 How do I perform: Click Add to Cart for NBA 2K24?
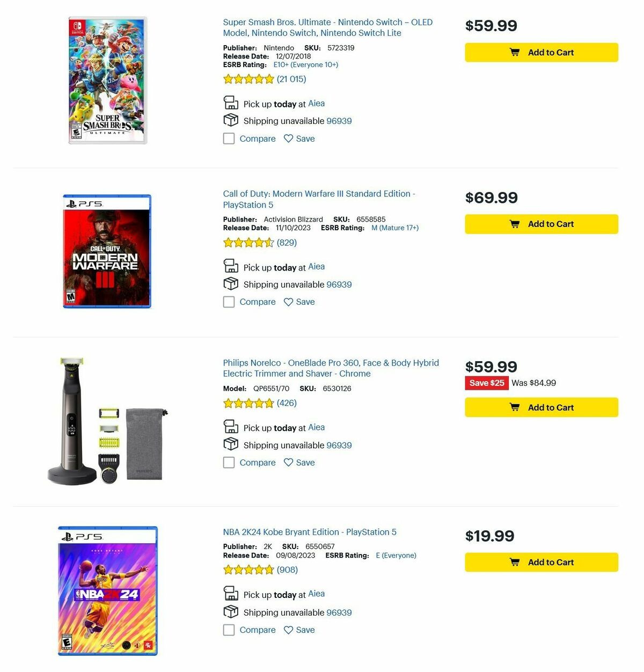coord(541,562)
